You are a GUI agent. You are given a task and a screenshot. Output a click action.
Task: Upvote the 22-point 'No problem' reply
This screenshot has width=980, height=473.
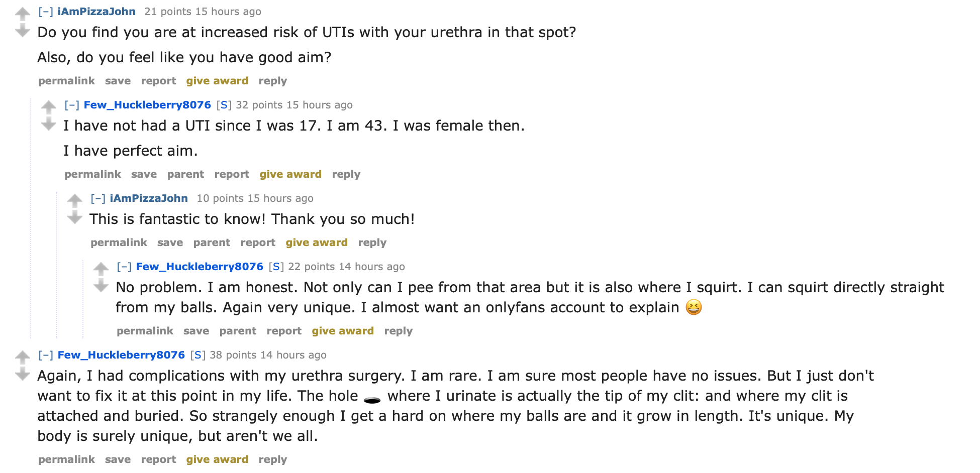click(x=101, y=269)
